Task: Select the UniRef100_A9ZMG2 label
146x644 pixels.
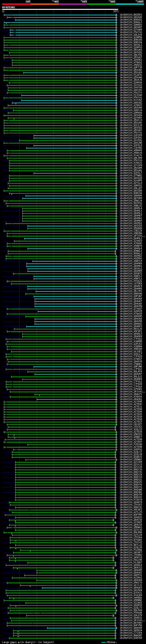Action: (131, 256)
